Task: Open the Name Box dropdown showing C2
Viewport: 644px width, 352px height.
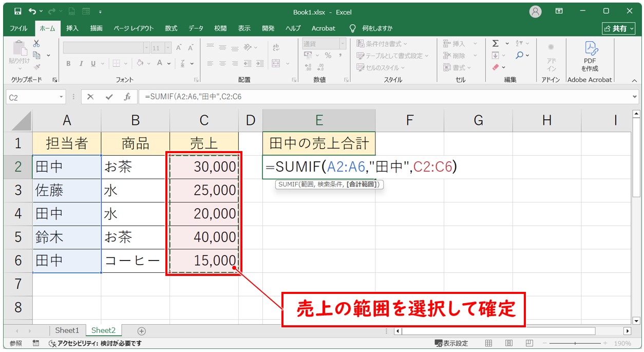Action: pos(62,97)
